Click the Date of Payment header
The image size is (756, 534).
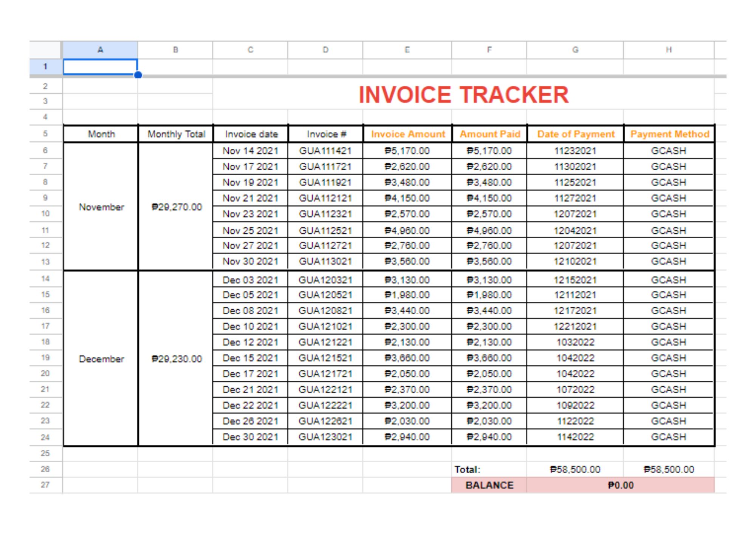575,134
